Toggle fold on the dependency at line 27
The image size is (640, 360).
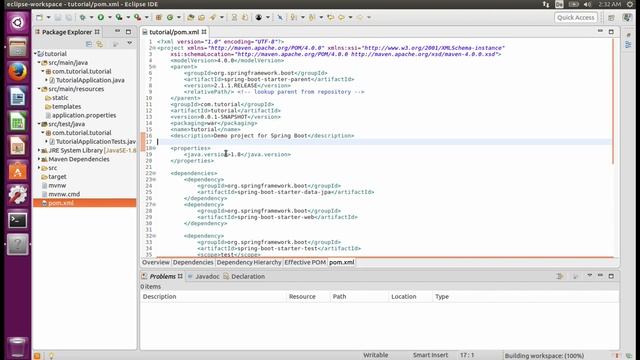click(154, 204)
